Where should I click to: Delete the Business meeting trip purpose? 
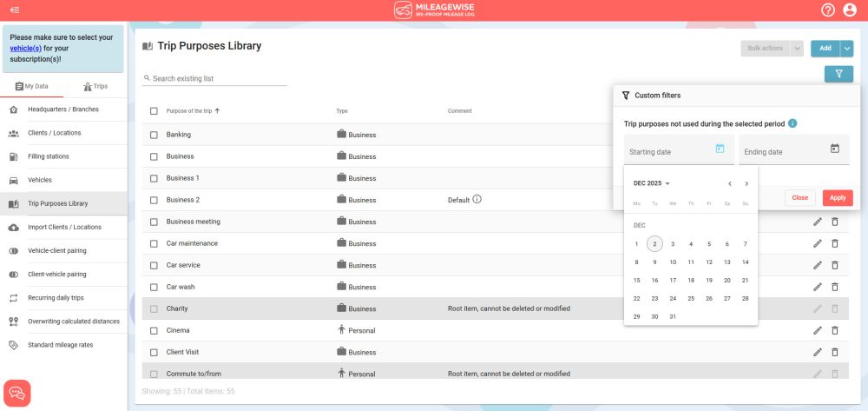(x=835, y=222)
